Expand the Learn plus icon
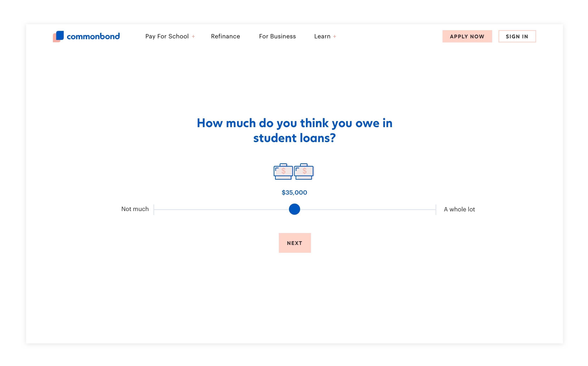Viewport: 588px width, 366px height. point(335,36)
